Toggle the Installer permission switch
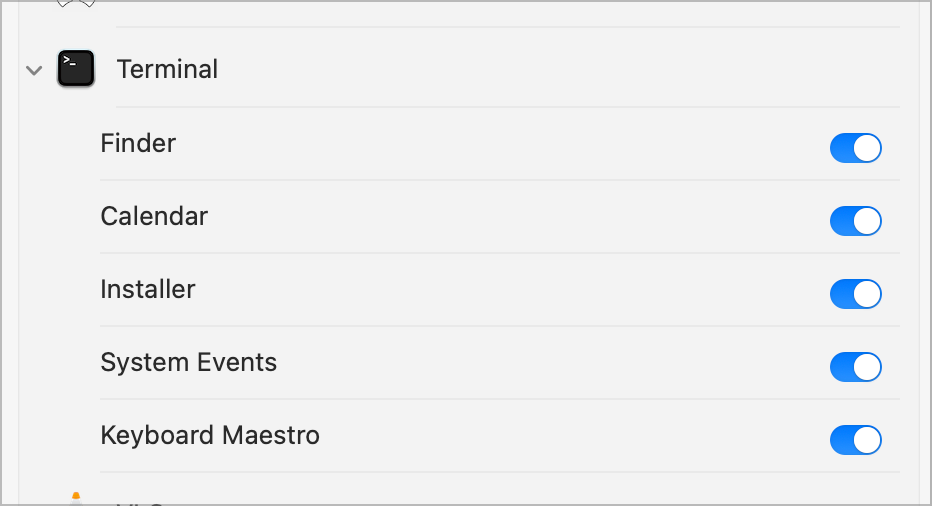Image resolution: width=932 pixels, height=506 pixels. click(x=855, y=294)
